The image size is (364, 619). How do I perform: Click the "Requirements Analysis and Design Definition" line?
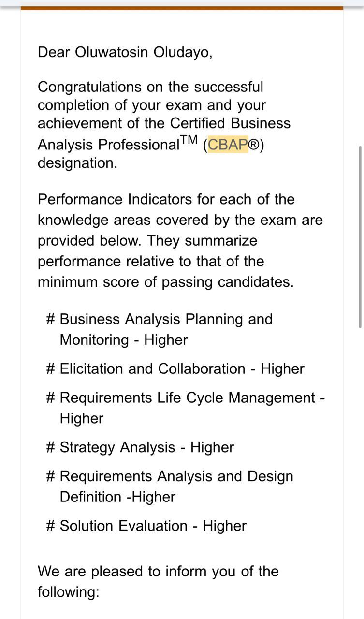pos(176,476)
